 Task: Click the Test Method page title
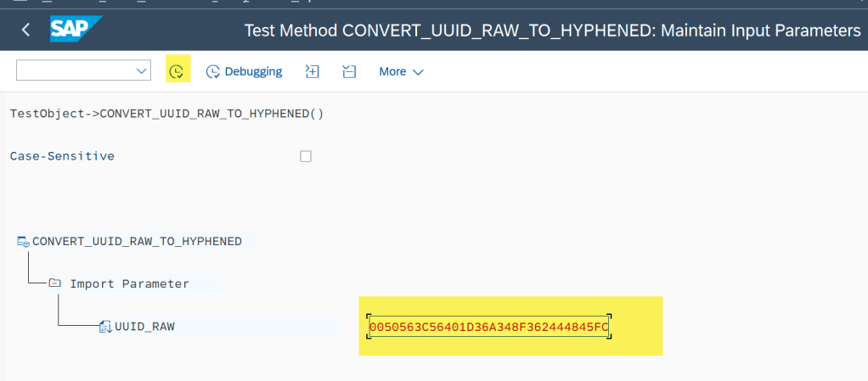pos(552,31)
